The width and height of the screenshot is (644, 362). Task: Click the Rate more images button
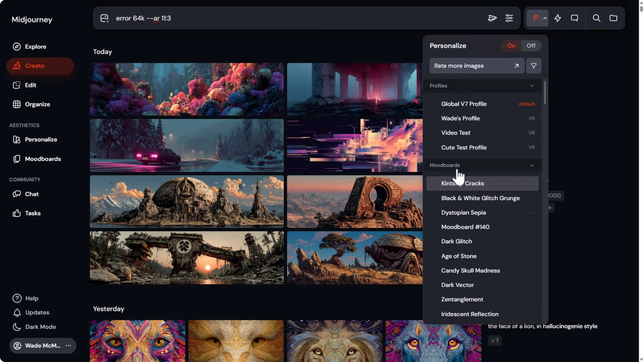click(x=477, y=66)
